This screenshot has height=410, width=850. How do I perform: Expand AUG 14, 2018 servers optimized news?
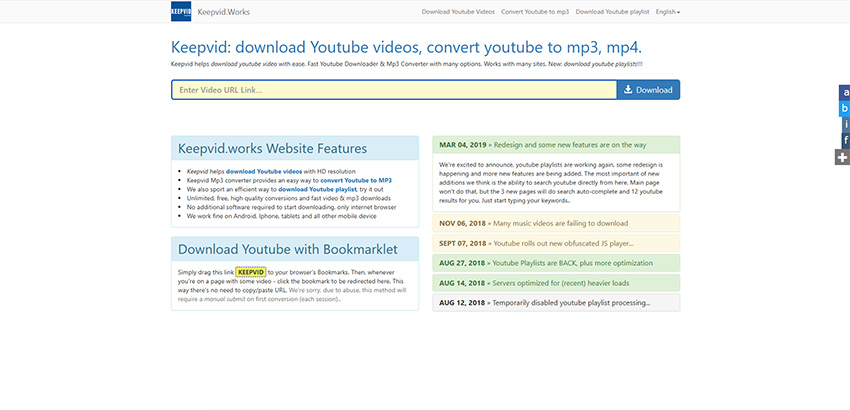click(x=555, y=283)
